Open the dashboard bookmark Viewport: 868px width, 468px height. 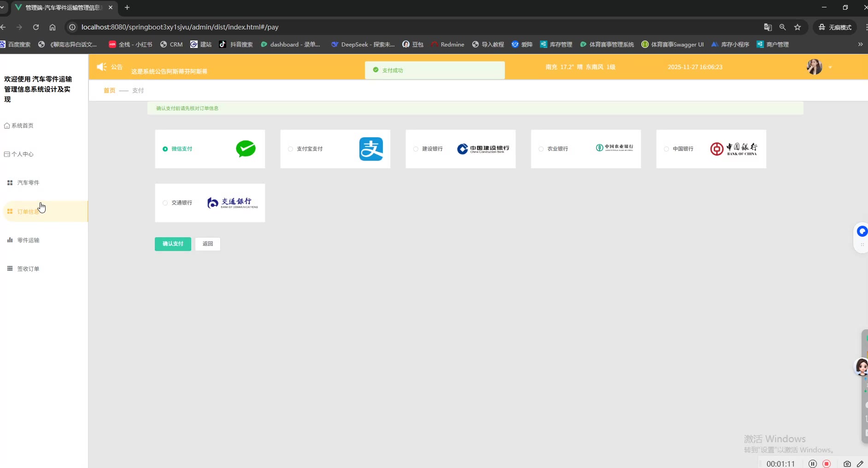pos(290,44)
